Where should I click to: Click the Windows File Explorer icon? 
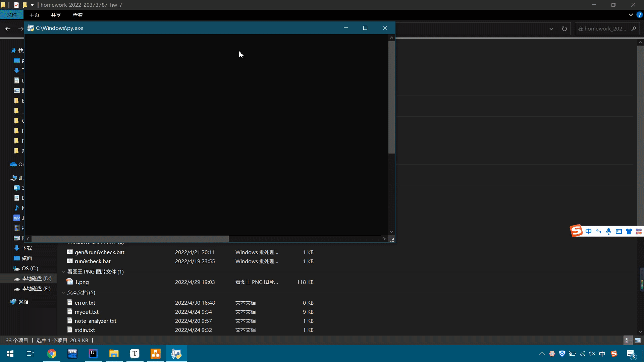point(114,353)
